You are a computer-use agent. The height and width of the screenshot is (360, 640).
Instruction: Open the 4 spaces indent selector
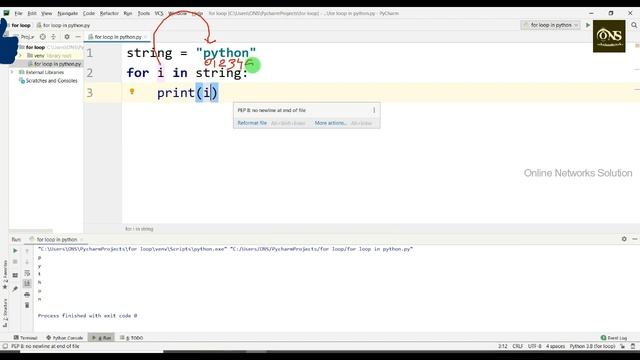[555, 346]
